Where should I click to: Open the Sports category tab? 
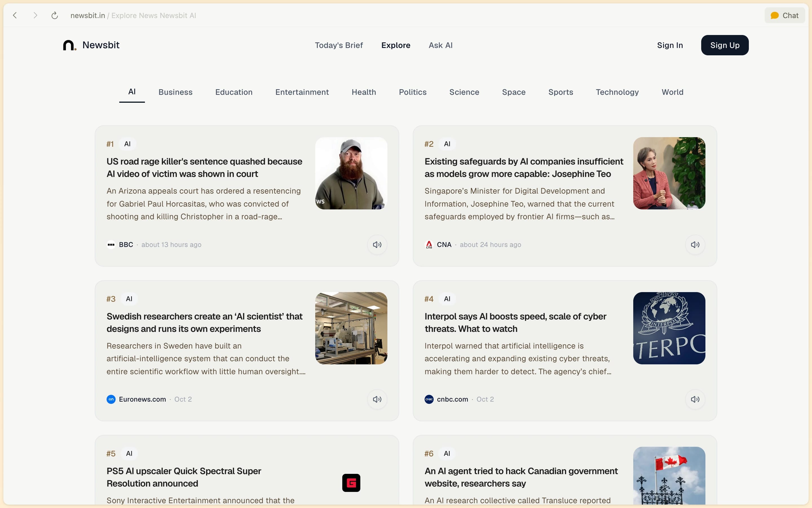pyautogui.click(x=561, y=92)
